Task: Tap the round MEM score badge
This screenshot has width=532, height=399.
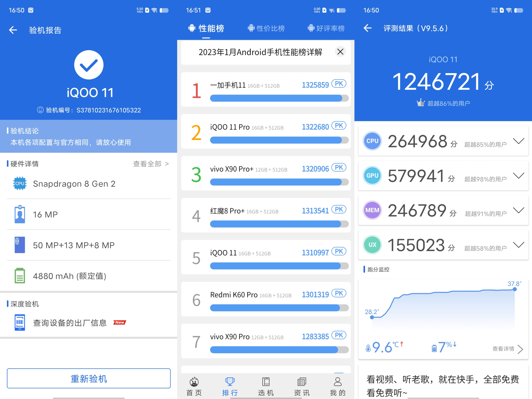Action: [372, 210]
